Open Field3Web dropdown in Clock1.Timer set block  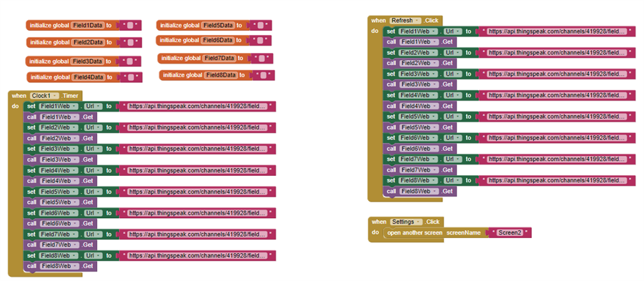(x=59, y=149)
